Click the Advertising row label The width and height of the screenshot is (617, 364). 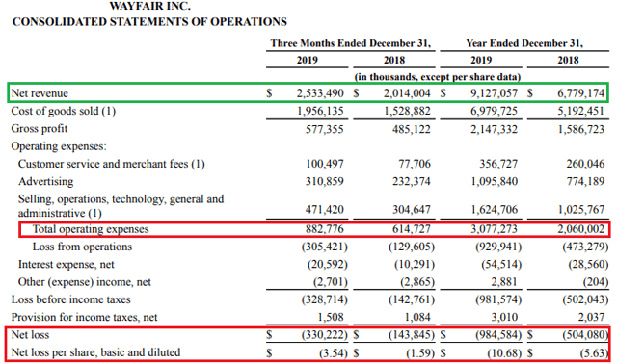coord(45,181)
